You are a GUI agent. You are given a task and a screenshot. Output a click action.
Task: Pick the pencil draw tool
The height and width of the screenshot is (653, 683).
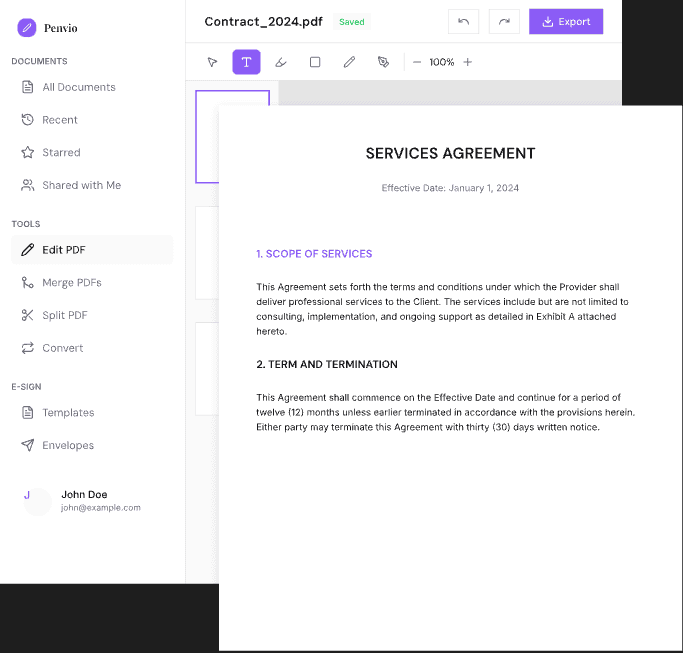(x=349, y=62)
